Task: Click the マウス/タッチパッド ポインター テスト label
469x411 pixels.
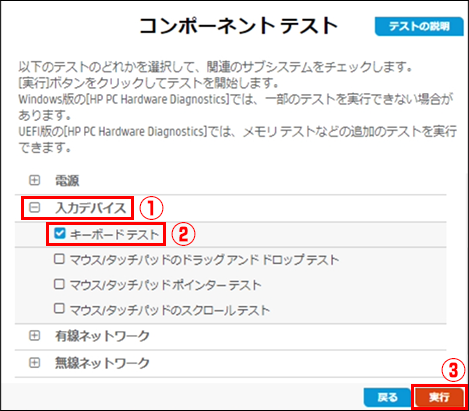Action: pos(165,285)
